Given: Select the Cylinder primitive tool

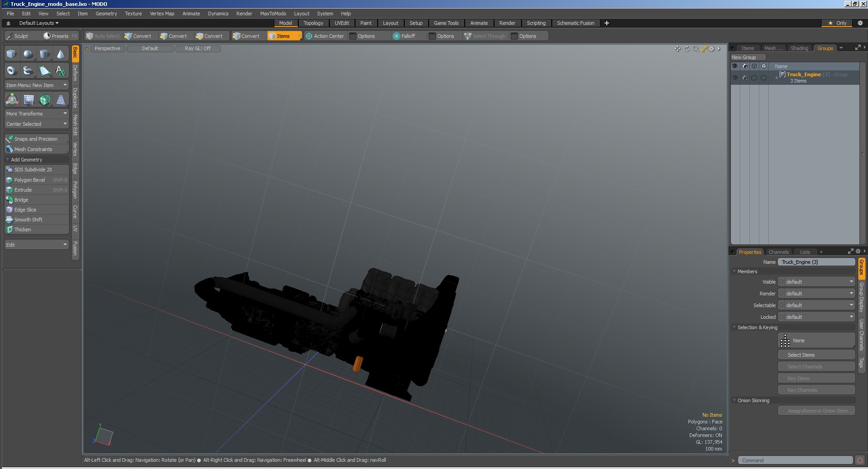Looking at the screenshot, I should click(44, 54).
